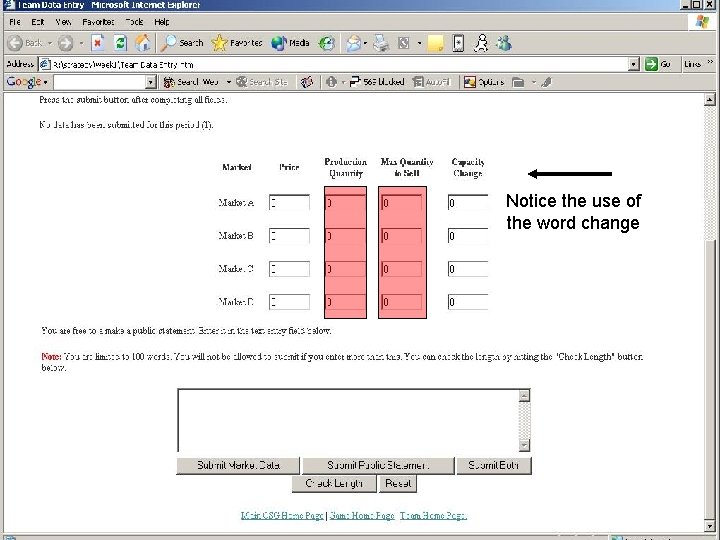The width and height of the screenshot is (720, 540).
Task: Open the Favorites menu
Action: pyautogui.click(x=98, y=22)
